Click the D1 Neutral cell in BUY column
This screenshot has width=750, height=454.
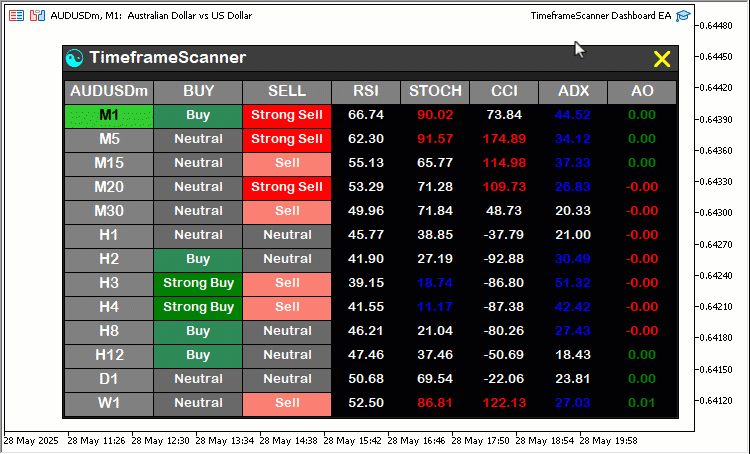point(198,379)
